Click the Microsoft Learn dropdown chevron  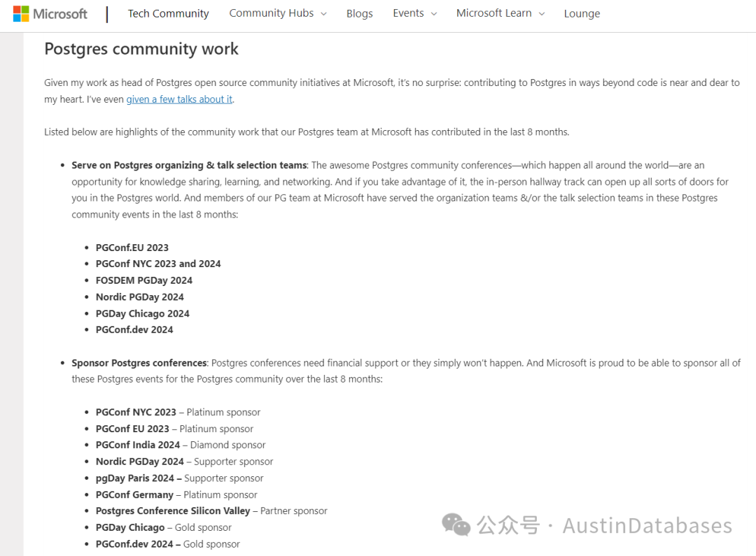click(542, 14)
